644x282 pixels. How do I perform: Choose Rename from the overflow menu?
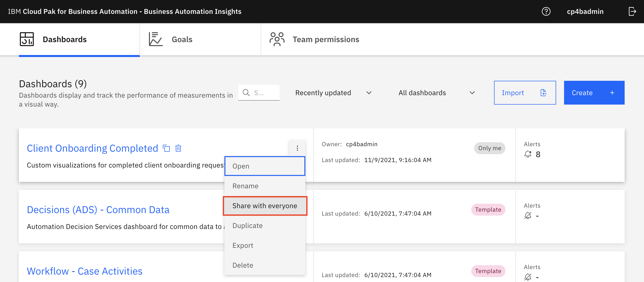pyautogui.click(x=265, y=186)
